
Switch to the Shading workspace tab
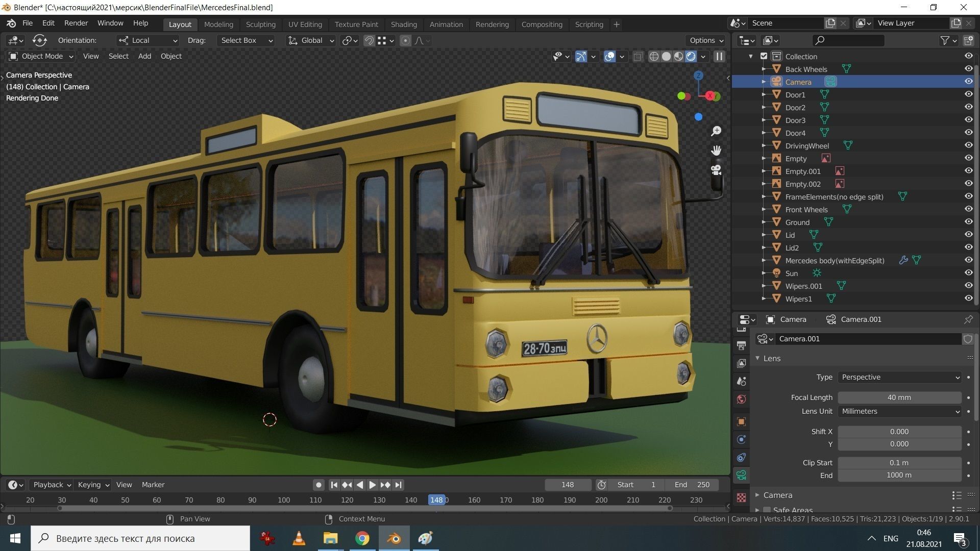[403, 24]
